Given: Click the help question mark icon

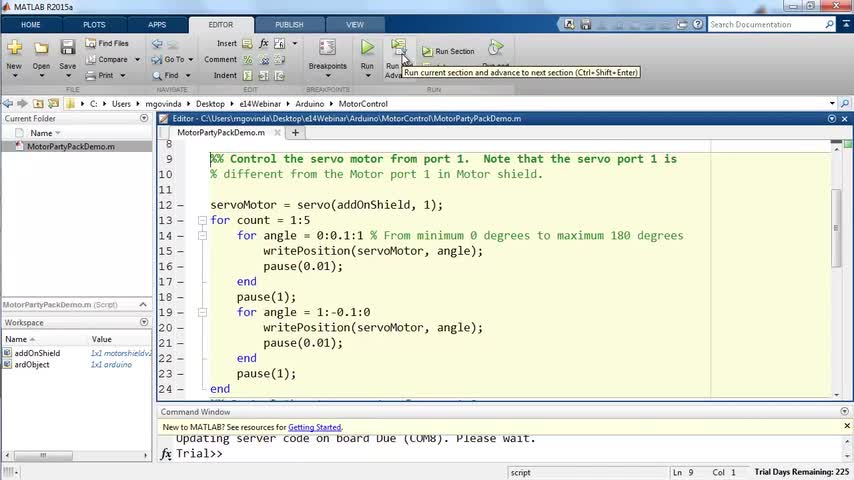Looking at the screenshot, I should [697, 25].
